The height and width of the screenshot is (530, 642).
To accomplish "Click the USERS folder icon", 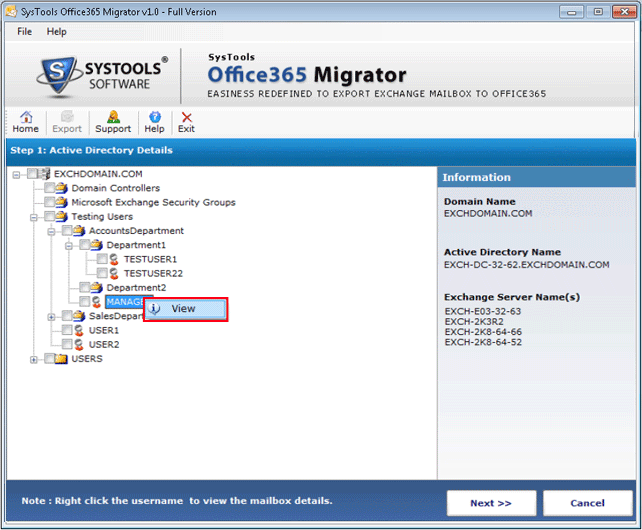I will coord(61,359).
